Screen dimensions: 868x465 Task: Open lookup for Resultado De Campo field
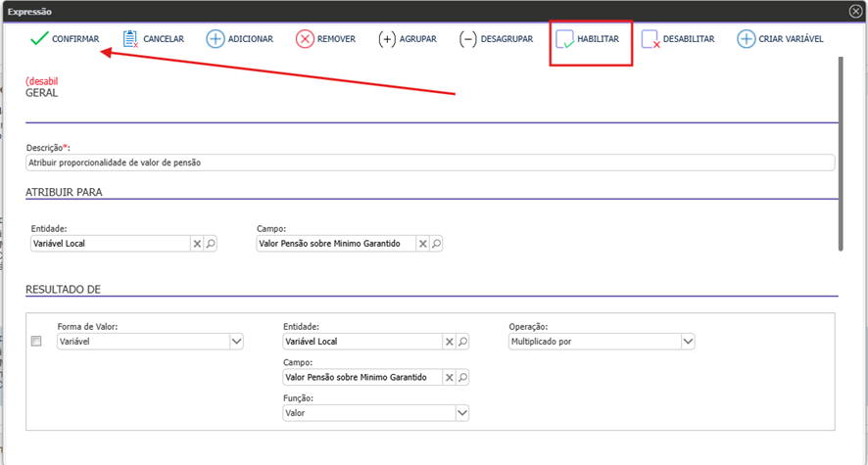click(x=463, y=377)
